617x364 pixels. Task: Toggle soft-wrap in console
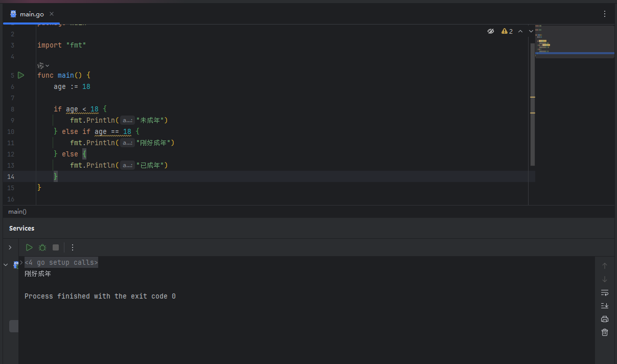[605, 292]
